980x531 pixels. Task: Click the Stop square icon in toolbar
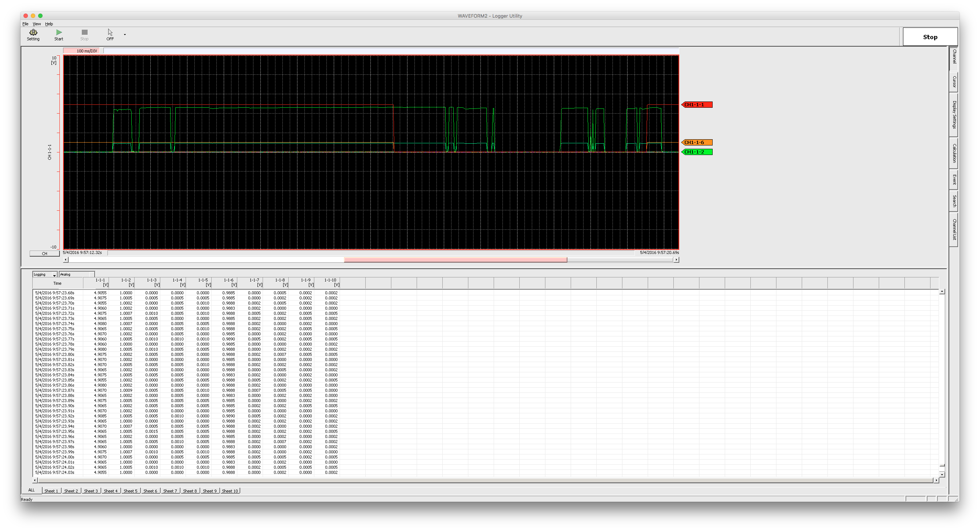84,32
